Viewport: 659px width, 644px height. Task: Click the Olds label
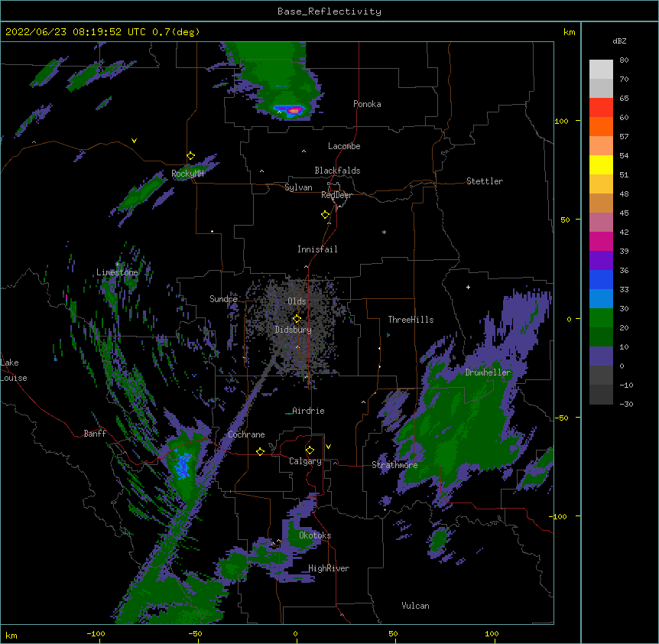coord(297,301)
